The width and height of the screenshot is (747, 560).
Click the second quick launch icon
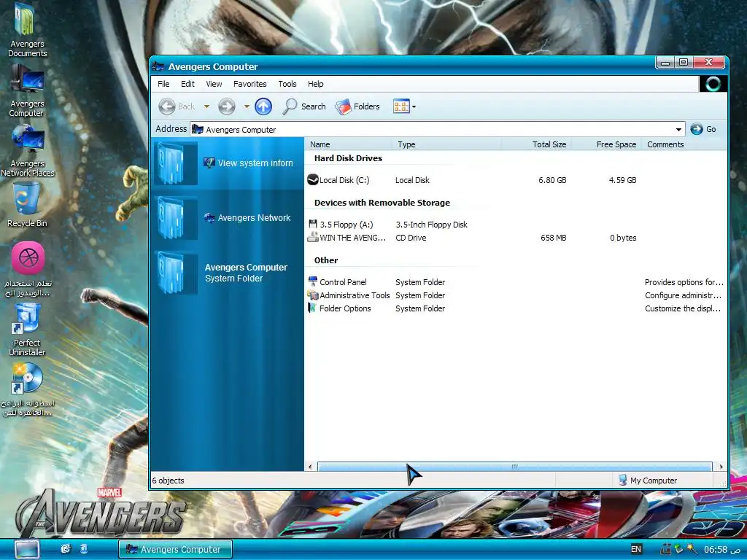[x=83, y=549]
